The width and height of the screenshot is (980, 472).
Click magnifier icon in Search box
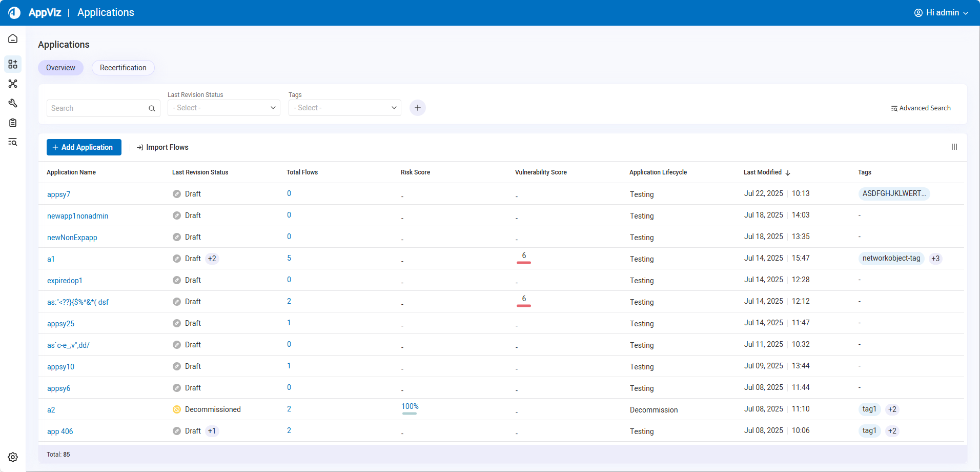coord(152,108)
